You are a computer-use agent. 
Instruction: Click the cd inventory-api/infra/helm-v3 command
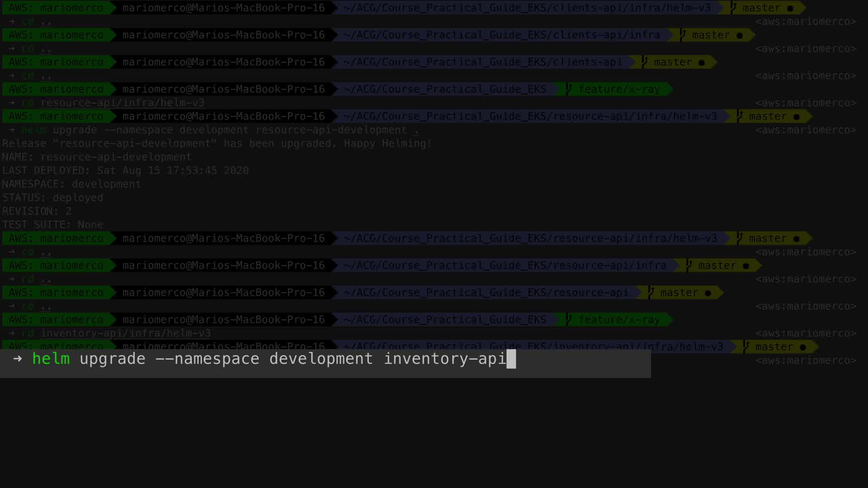pyautogui.click(x=116, y=333)
